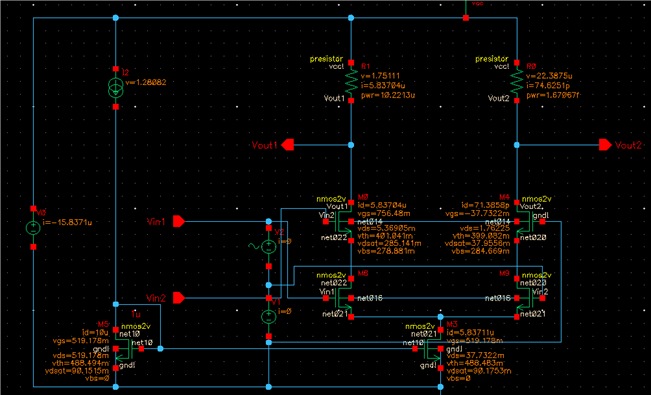Click the Vout2 output pin

(605, 145)
